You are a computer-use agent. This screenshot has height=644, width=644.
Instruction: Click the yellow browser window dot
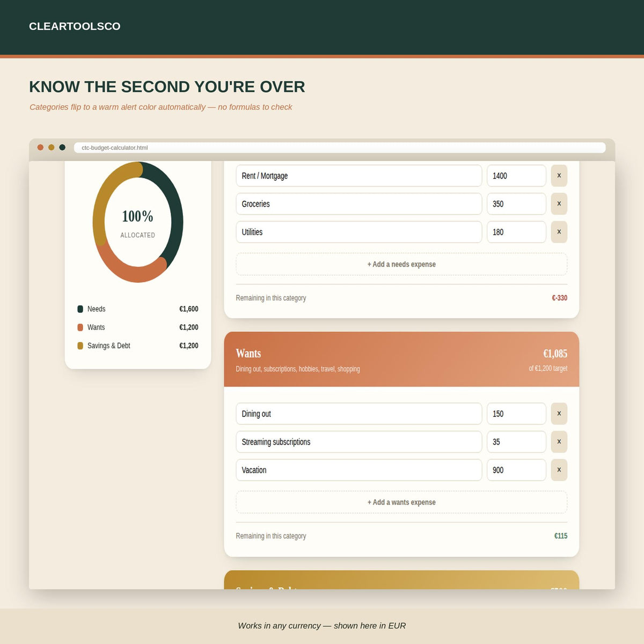pos(52,147)
